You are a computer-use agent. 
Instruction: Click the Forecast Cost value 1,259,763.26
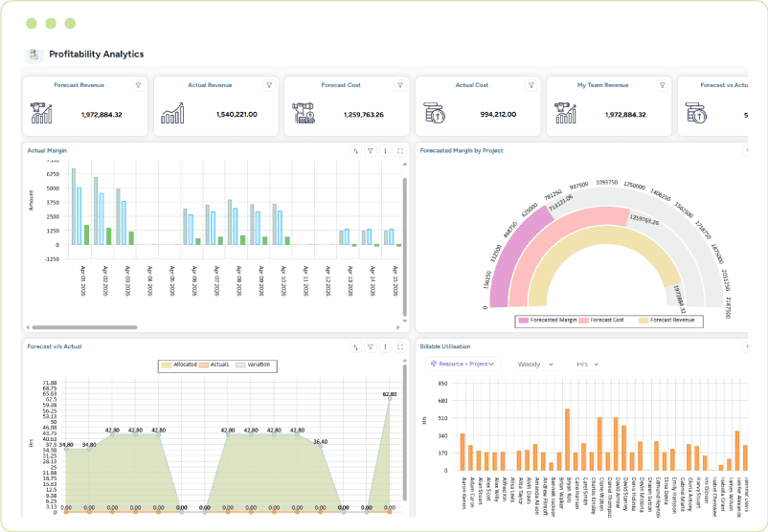(x=364, y=115)
